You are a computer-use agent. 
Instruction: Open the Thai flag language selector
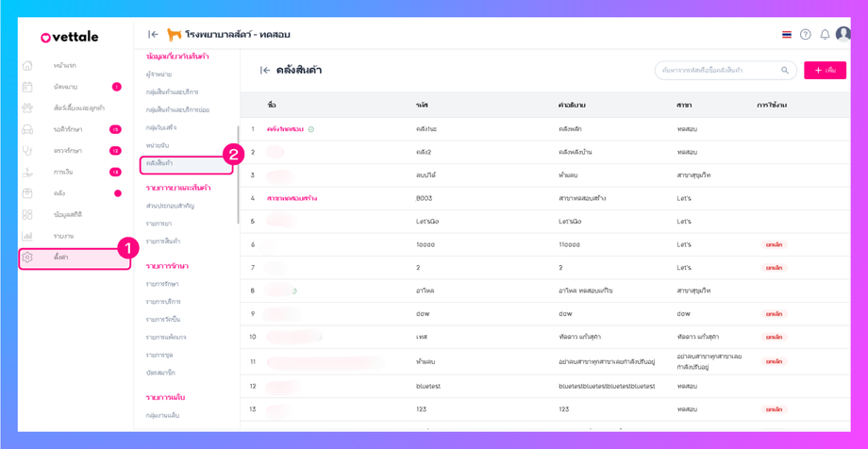(x=787, y=35)
